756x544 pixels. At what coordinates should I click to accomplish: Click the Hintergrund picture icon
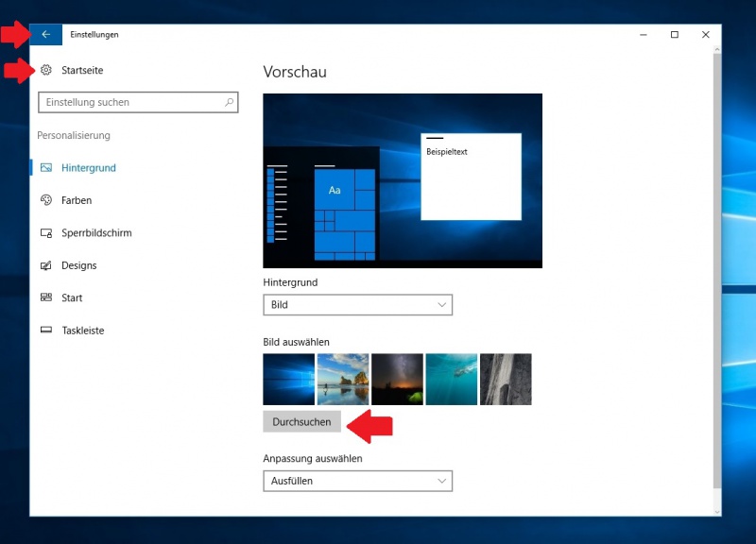pos(45,168)
